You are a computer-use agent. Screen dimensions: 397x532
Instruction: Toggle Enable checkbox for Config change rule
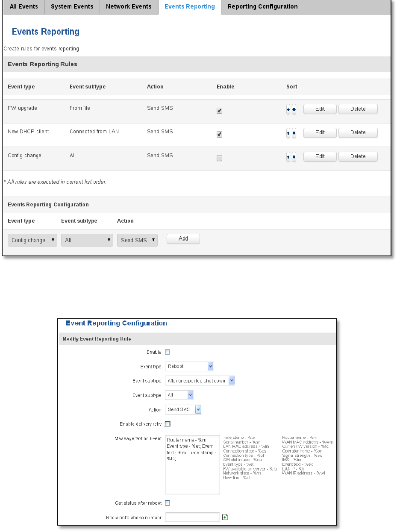pyautogui.click(x=219, y=158)
